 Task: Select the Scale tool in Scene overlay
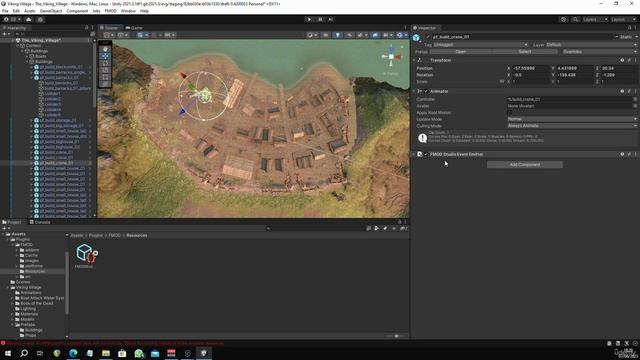(105, 70)
